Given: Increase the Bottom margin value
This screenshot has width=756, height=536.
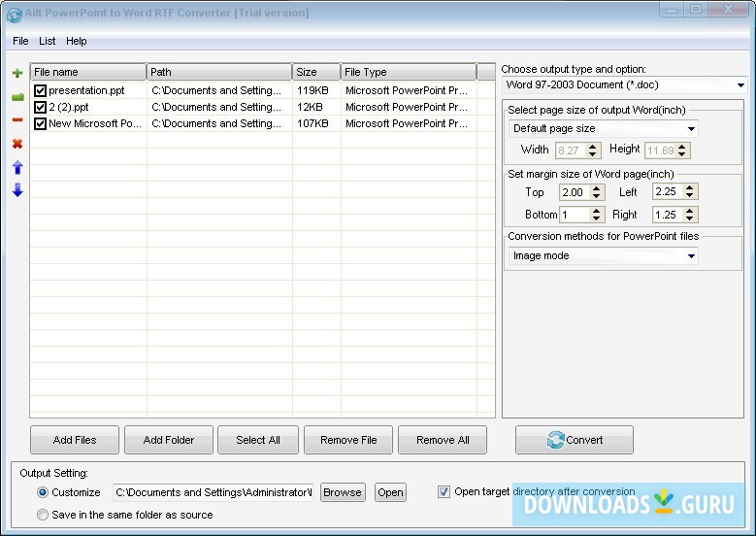Looking at the screenshot, I should 597,211.
